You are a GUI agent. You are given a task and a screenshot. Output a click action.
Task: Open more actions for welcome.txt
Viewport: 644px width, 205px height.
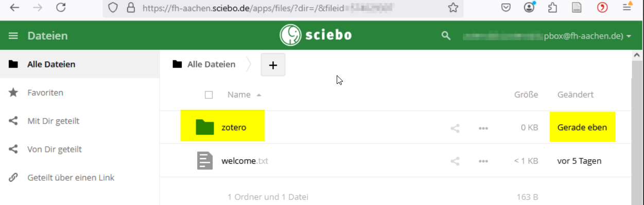(x=483, y=161)
